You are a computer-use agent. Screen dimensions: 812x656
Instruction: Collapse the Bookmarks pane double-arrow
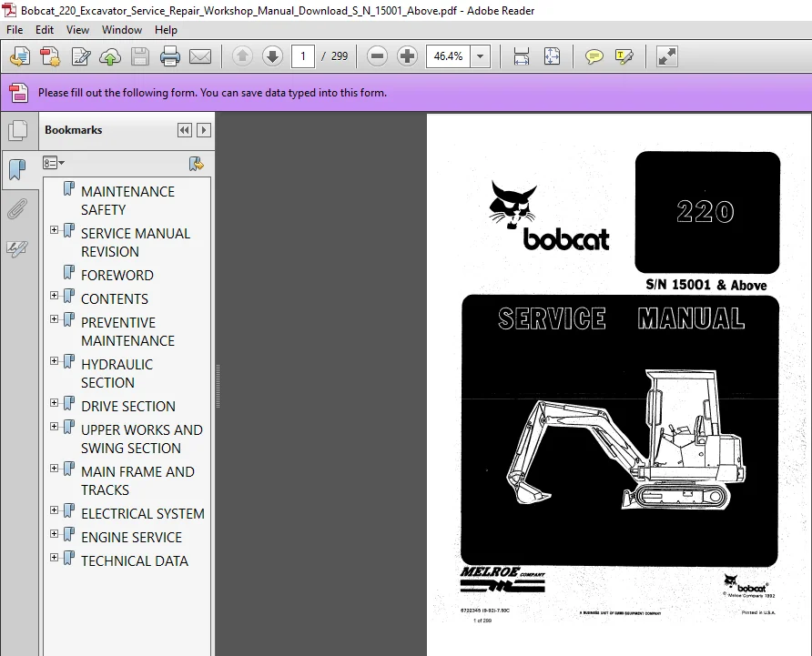click(185, 130)
